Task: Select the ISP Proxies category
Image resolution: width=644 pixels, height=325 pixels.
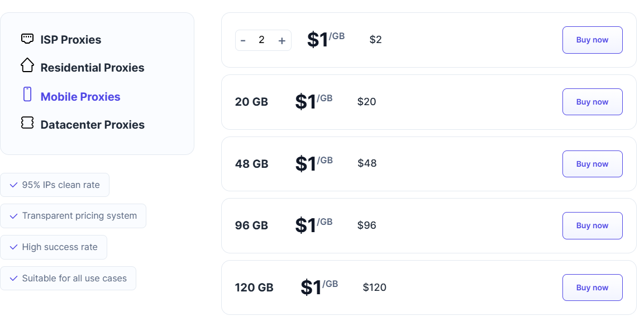Action: (70, 39)
